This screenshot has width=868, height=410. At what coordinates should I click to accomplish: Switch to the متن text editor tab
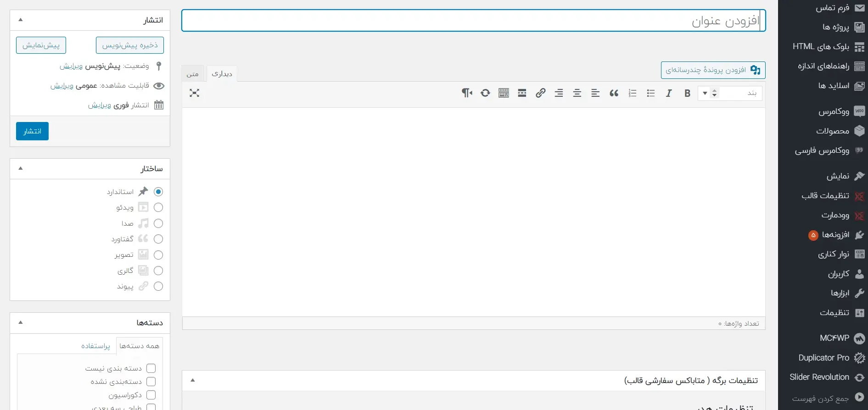coord(193,74)
